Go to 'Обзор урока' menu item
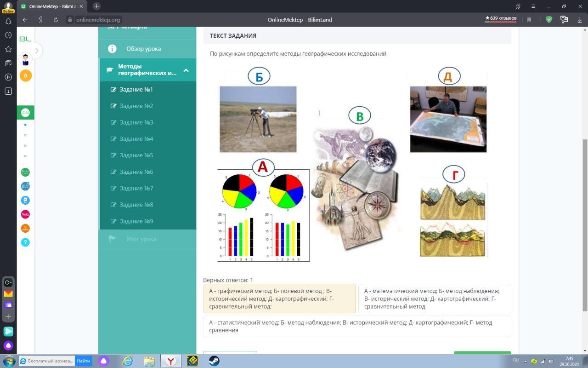The image size is (588, 368). click(143, 49)
